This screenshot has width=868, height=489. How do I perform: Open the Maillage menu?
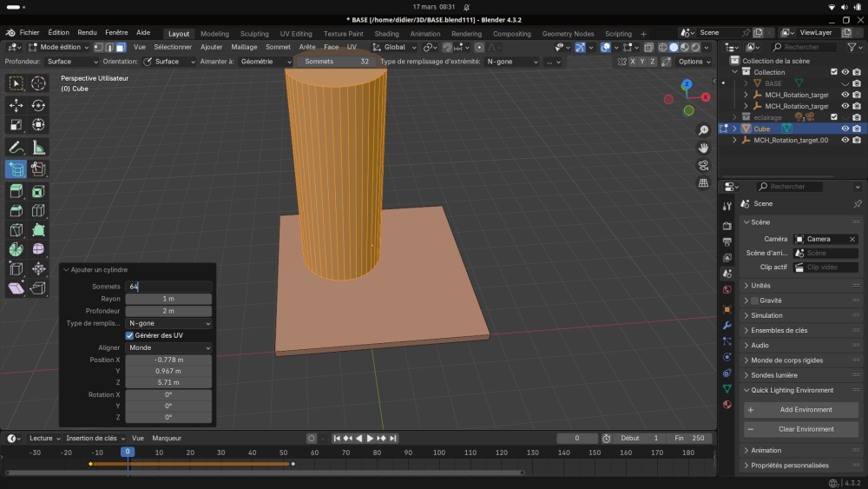pos(244,47)
